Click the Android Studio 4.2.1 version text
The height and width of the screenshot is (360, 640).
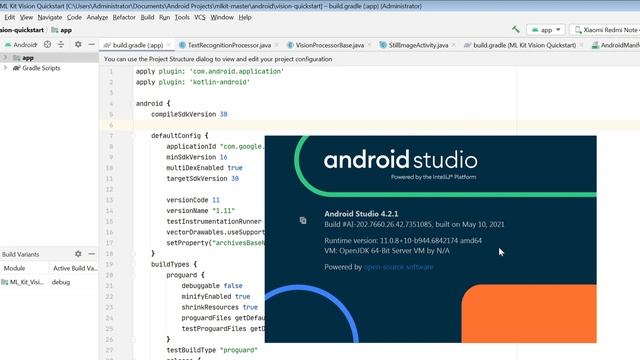[361, 213]
